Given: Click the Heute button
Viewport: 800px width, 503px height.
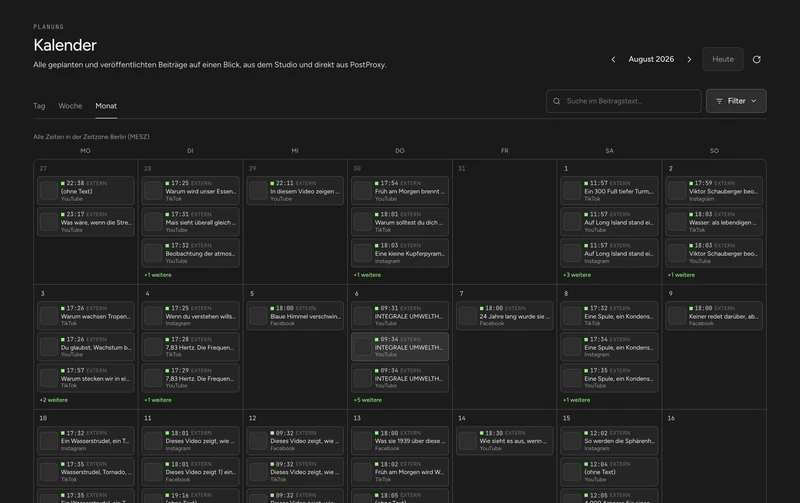Looking at the screenshot, I should [722, 59].
